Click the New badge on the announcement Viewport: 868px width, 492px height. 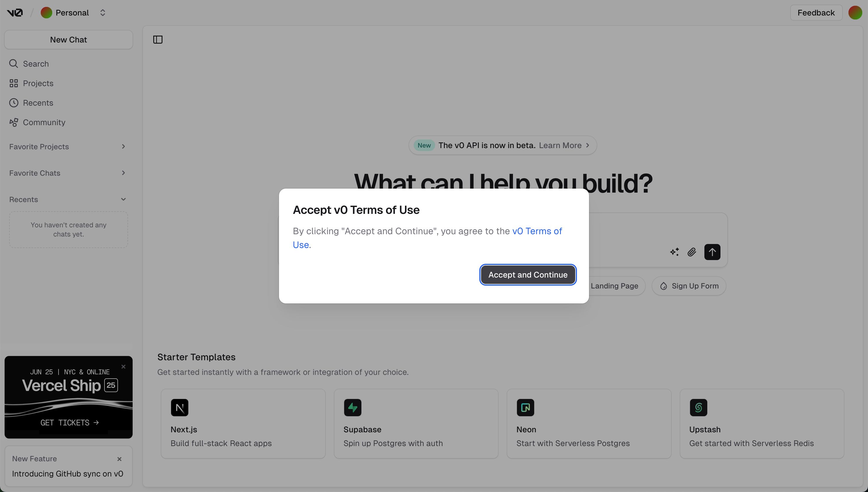point(424,145)
